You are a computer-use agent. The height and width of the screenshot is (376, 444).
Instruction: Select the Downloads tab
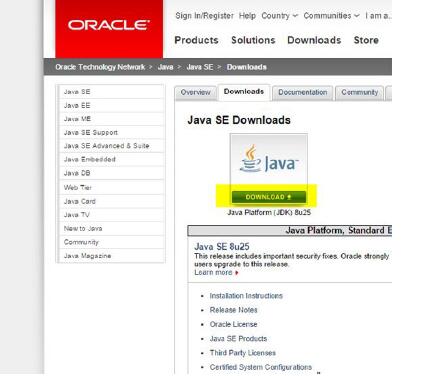(x=244, y=92)
